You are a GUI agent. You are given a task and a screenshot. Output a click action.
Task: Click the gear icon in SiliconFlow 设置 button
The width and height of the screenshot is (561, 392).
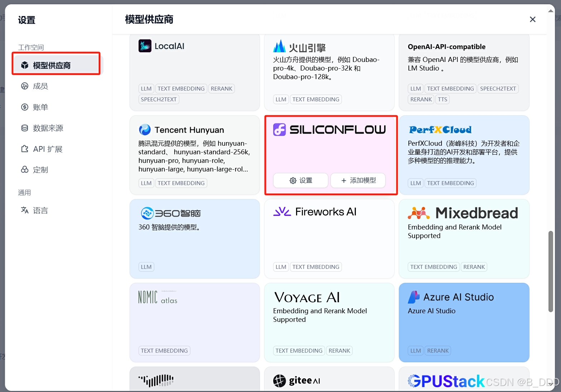tap(293, 180)
